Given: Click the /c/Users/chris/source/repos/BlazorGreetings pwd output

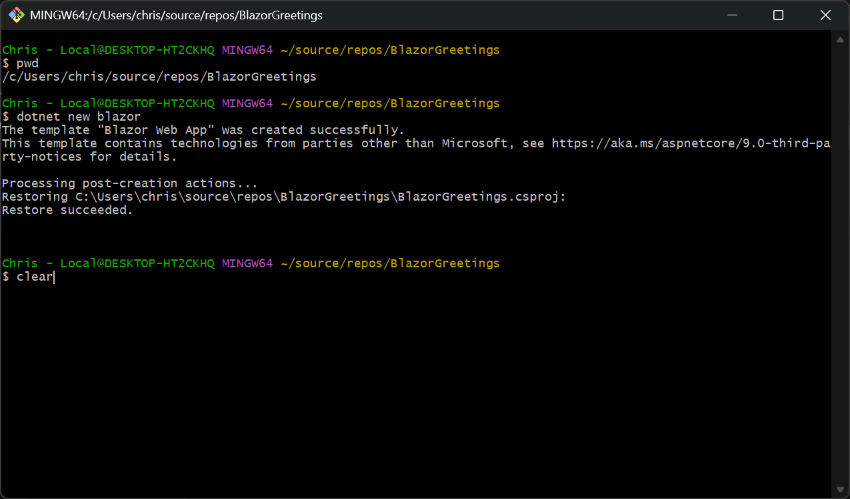Looking at the screenshot, I should point(159,77).
